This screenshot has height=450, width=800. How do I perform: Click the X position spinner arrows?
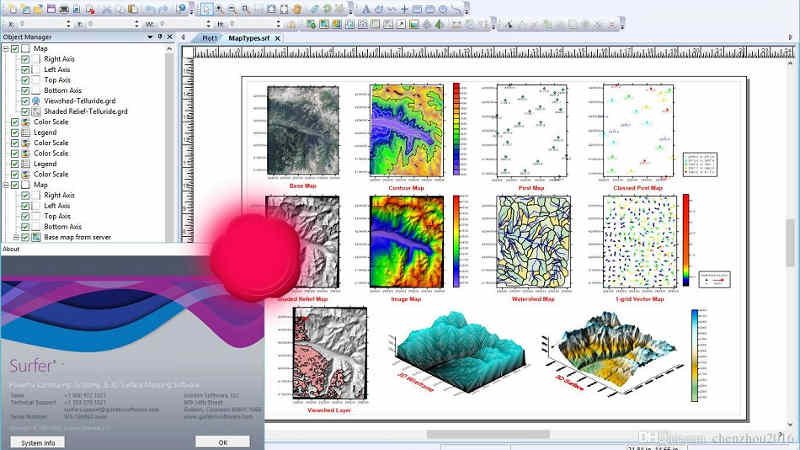[68, 24]
